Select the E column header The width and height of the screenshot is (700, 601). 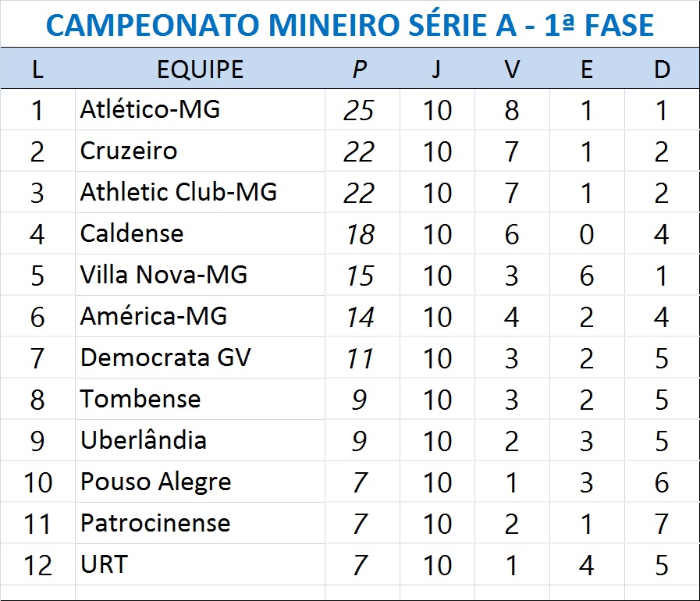click(x=587, y=69)
